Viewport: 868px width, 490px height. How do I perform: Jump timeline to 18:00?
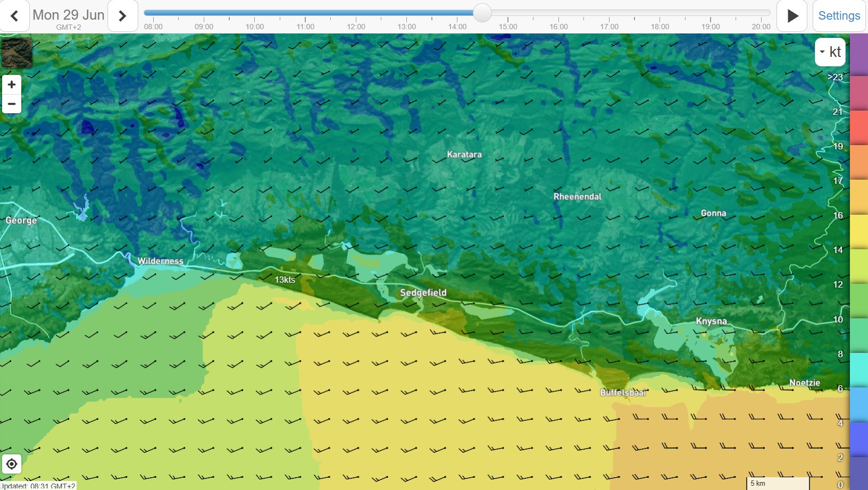coord(660,27)
